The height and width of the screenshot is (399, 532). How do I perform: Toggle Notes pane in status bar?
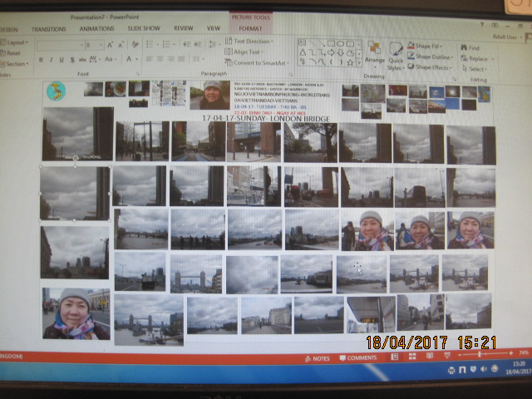point(318,358)
